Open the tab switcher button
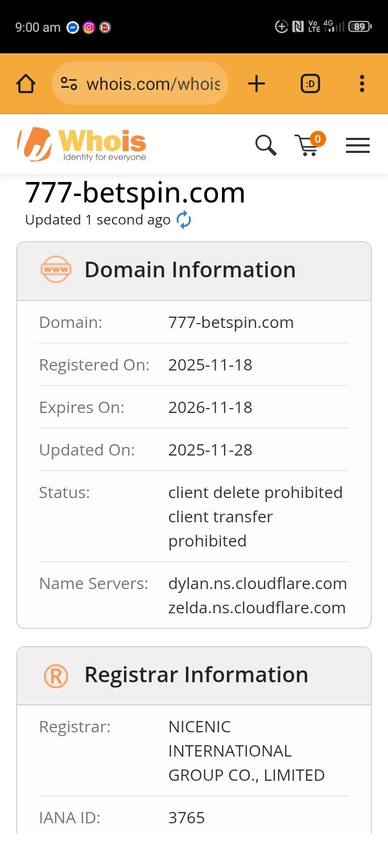Viewport: 388px width, 868px height. coord(310,83)
